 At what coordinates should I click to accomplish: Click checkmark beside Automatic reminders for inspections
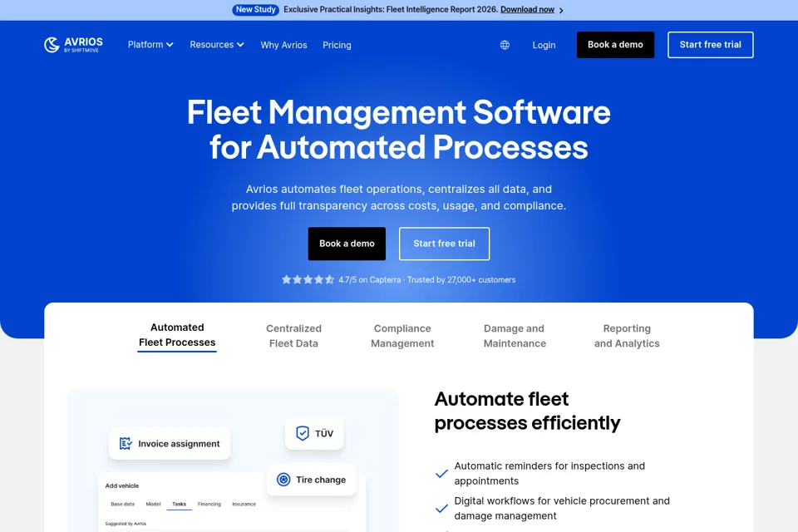pos(441,474)
